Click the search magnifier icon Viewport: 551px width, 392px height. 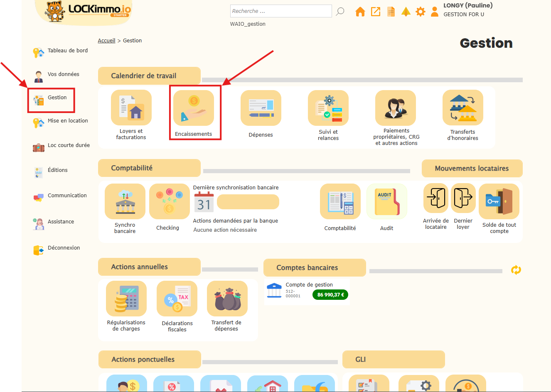pos(340,11)
